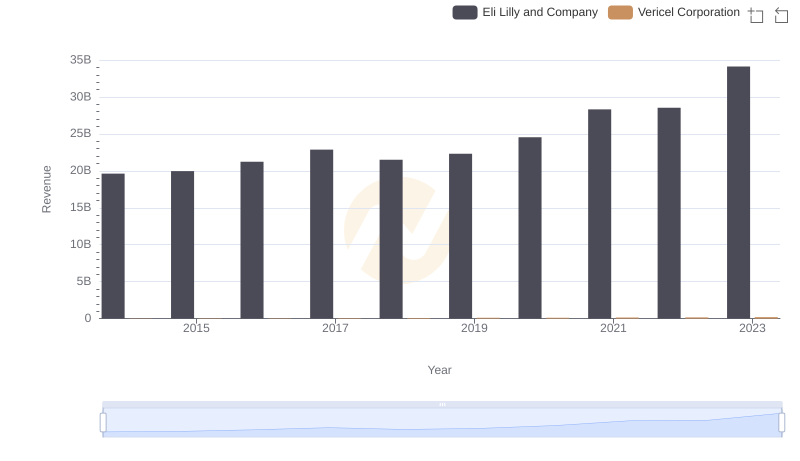
Task: Click the 25B y-axis label
Action: coord(81,134)
